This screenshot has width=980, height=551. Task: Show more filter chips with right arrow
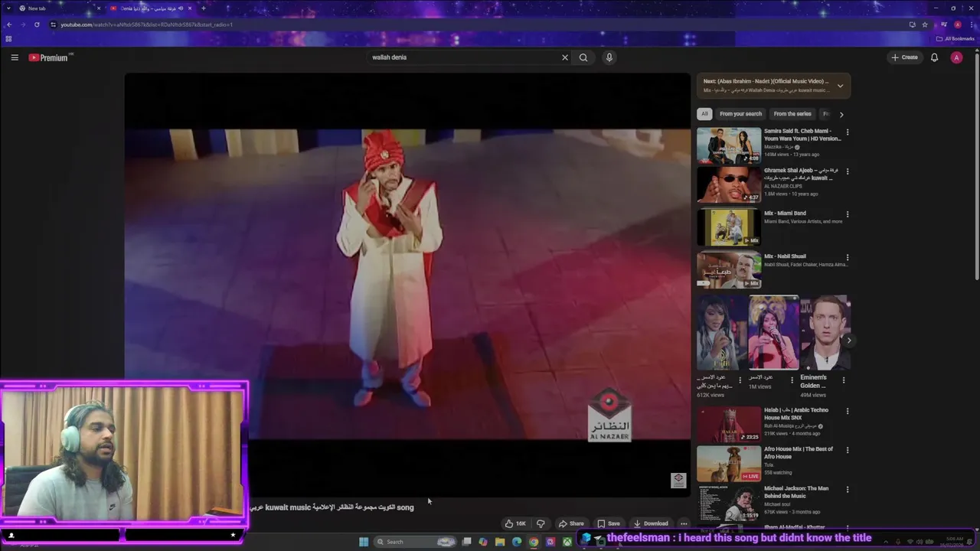click(841, 114)
